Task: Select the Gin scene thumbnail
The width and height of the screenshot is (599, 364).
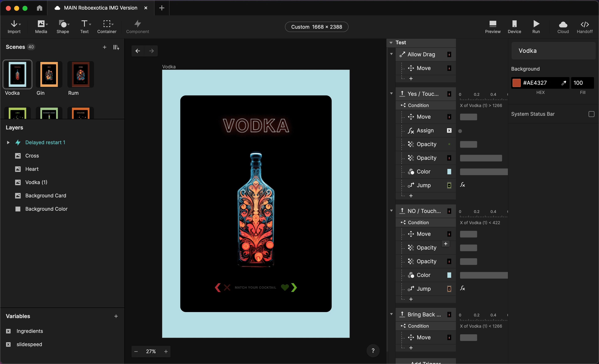Action: [49, 74]
